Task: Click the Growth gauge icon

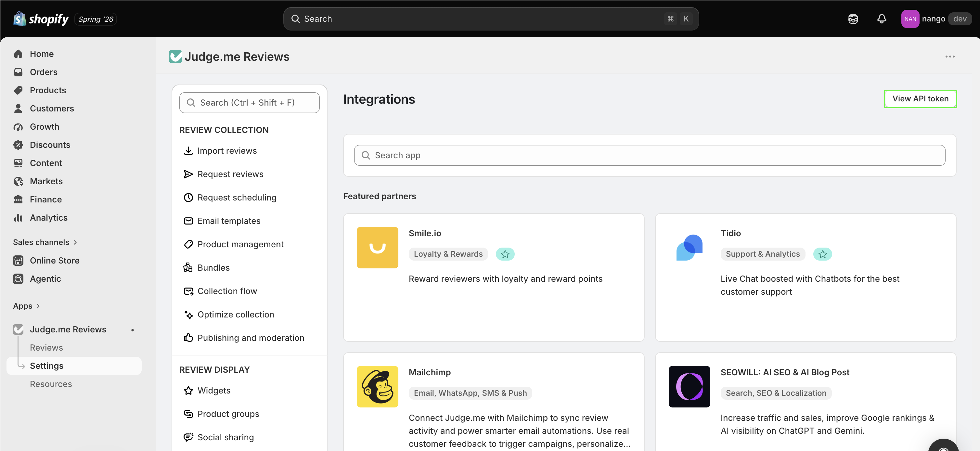Action: pos(18,127)
